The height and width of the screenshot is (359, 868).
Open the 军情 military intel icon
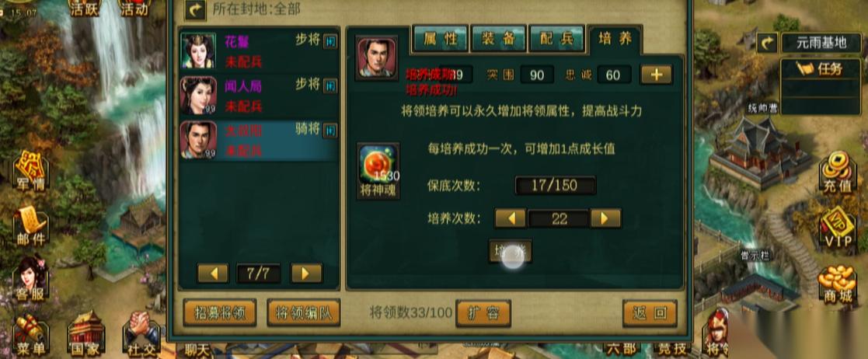tap(32, 170)
